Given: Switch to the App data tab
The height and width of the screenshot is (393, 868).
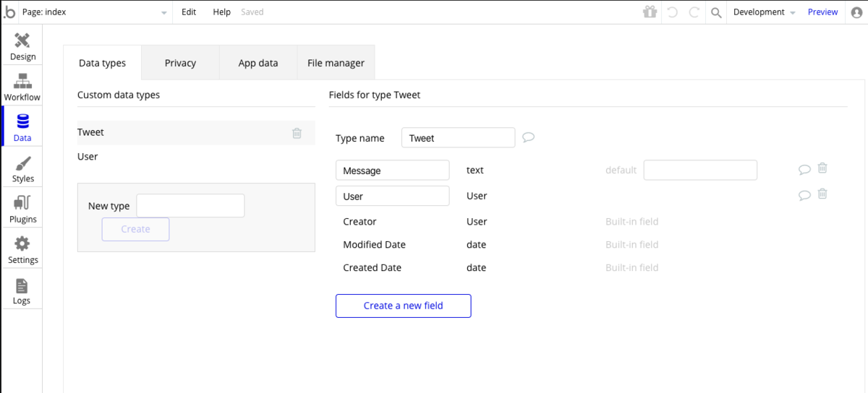Looking at the screenshot, I should click(x=258, y=63).
